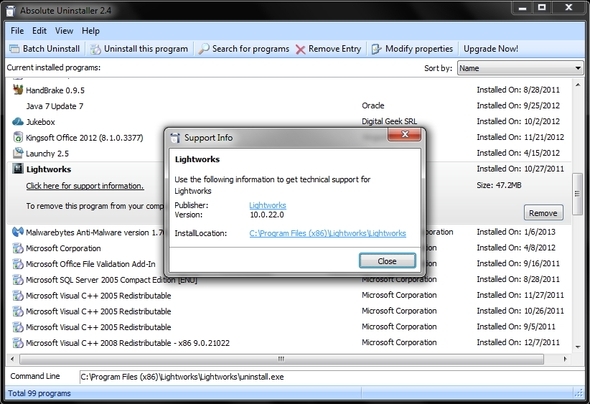The image size is (590, 404).
Task: Open the File menu
Action: [17, 31]
